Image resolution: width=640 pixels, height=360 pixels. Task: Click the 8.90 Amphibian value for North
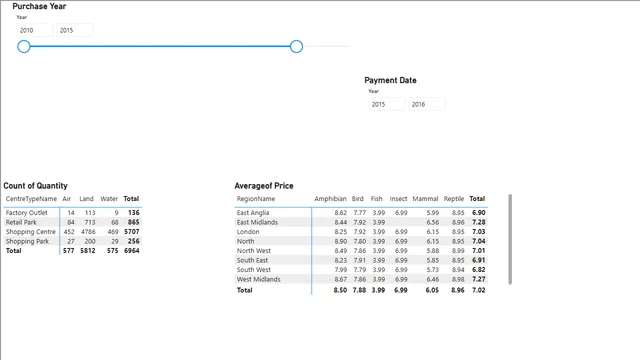click(340, 241)
